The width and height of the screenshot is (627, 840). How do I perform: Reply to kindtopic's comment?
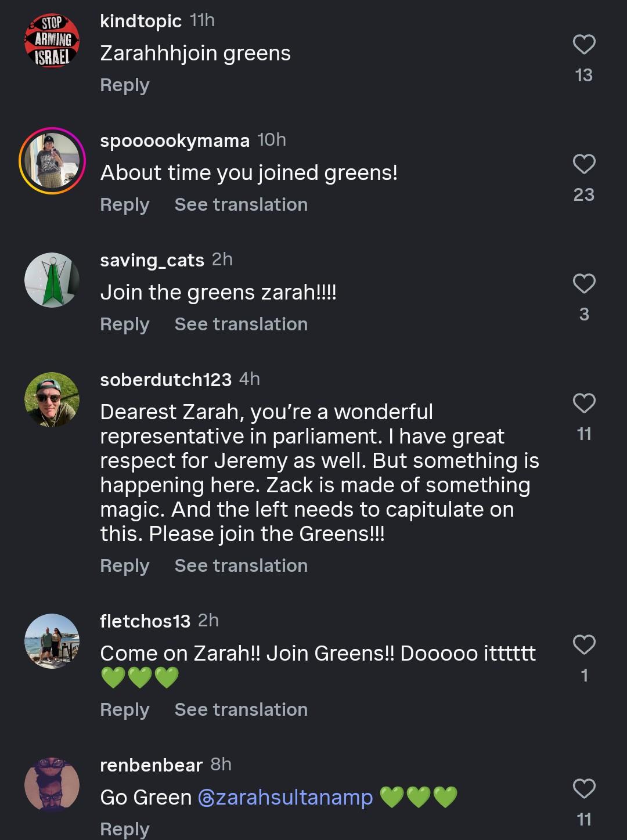point(125,85)
